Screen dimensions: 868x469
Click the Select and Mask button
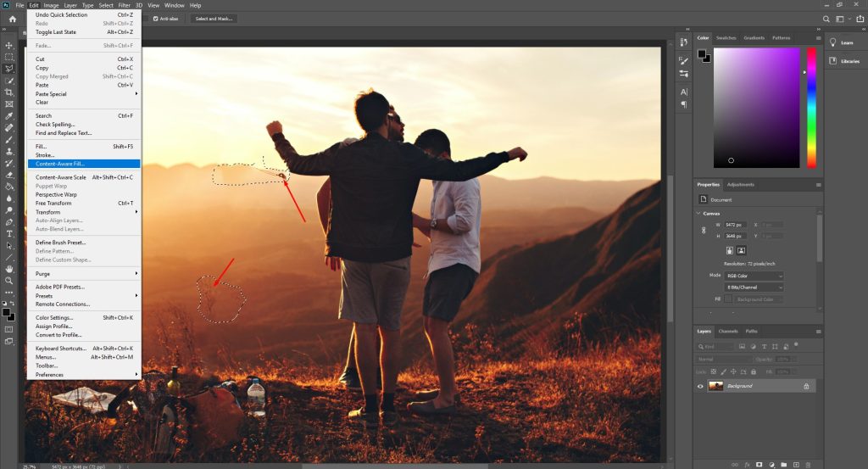[x=213, y=18]
